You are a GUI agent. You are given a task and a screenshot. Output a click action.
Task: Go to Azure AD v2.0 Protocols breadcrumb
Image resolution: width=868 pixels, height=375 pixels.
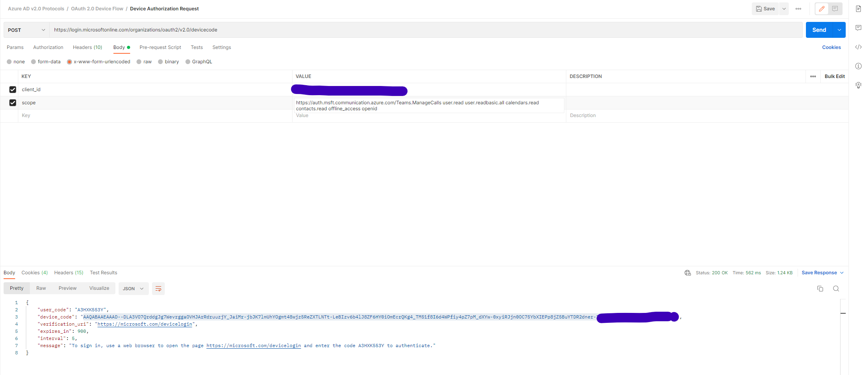click(36, 9)
